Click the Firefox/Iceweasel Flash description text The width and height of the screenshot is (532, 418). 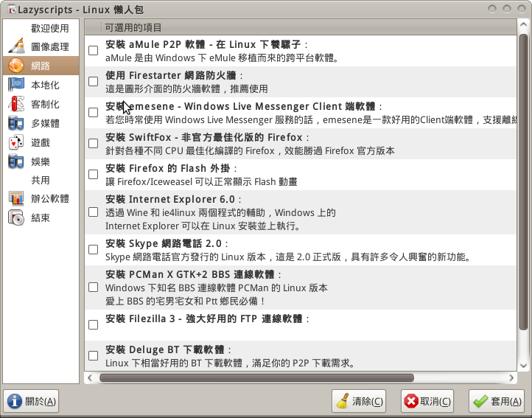click(x=201, y=181)
